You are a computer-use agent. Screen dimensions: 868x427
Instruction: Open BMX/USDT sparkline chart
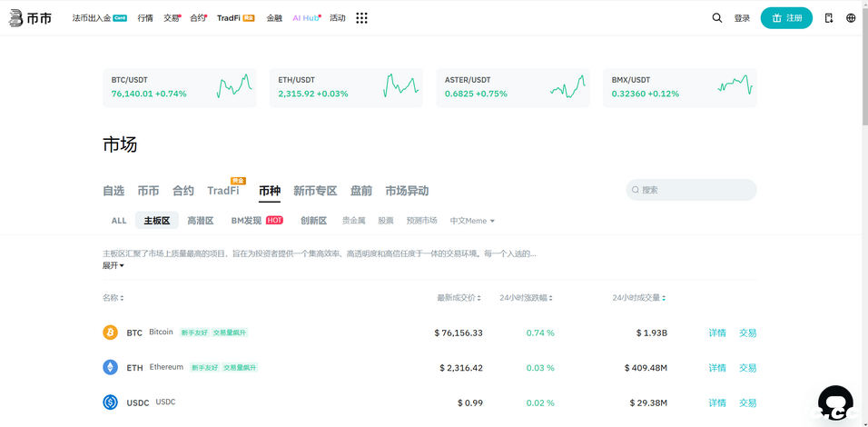tap(735, 85)
